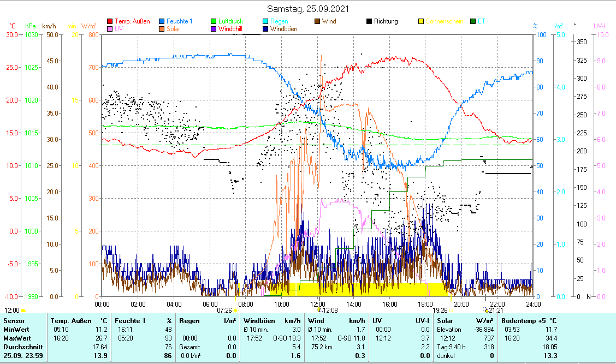616x364 pixels.
Task: Click the orange Solar legend square
Action: [162, 29]
